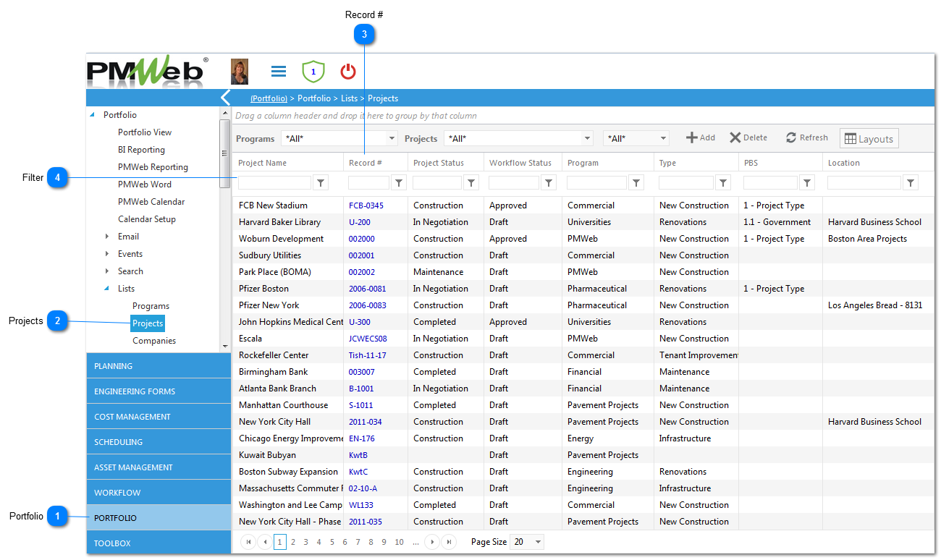Open the WORKFLOW module tab

[x=159, y=493]
